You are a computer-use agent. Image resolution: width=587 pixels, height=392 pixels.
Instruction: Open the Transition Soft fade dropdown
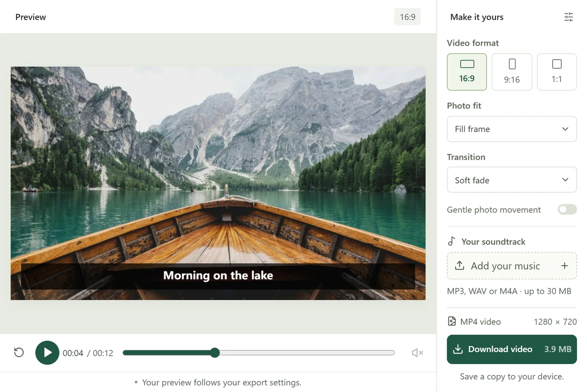(512, 180)
